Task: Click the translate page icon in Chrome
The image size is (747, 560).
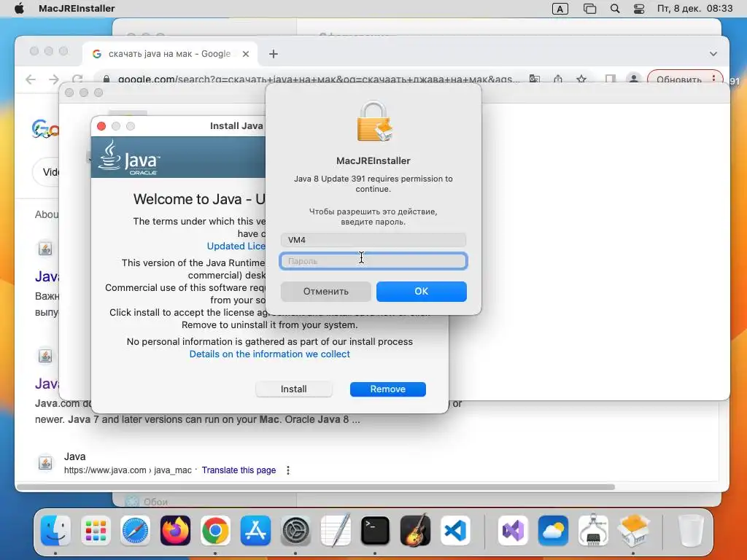Action: tap(535, 79)
